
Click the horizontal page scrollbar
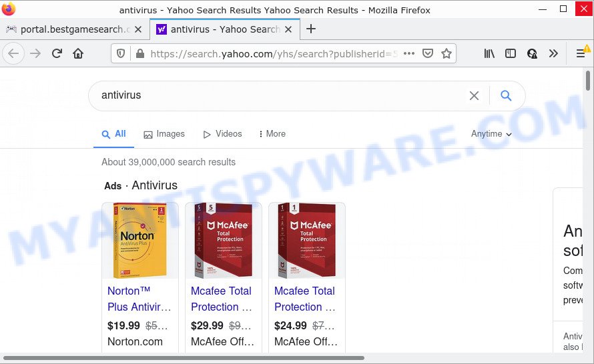(184, 357)
